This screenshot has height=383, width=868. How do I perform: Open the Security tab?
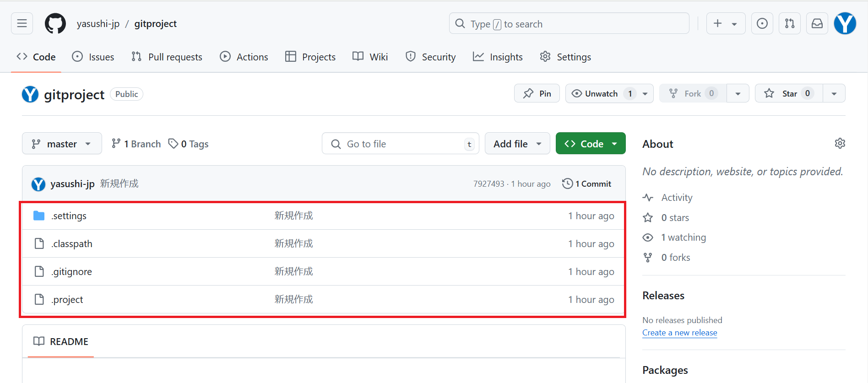pyautogui.click(x=430, y=57)
